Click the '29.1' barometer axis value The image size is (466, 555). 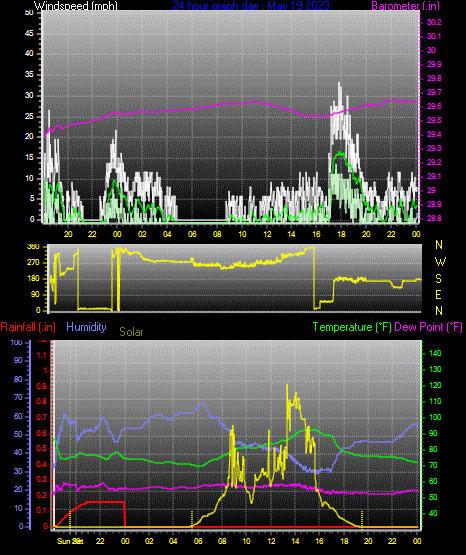(434, 176)
